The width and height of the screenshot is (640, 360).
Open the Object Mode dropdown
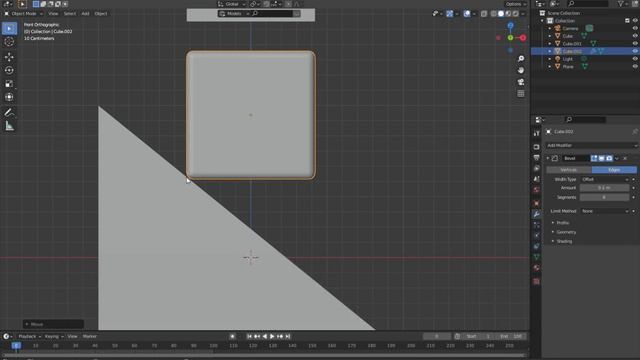(23, 13)
